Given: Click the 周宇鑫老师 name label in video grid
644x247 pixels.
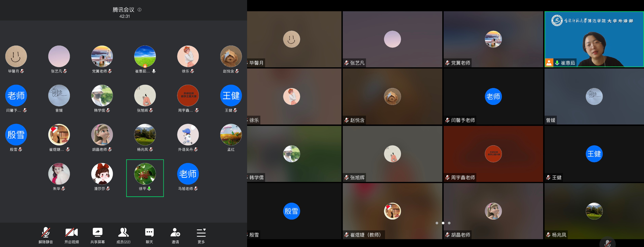Looking at the screenshot, I should (463, 178).
